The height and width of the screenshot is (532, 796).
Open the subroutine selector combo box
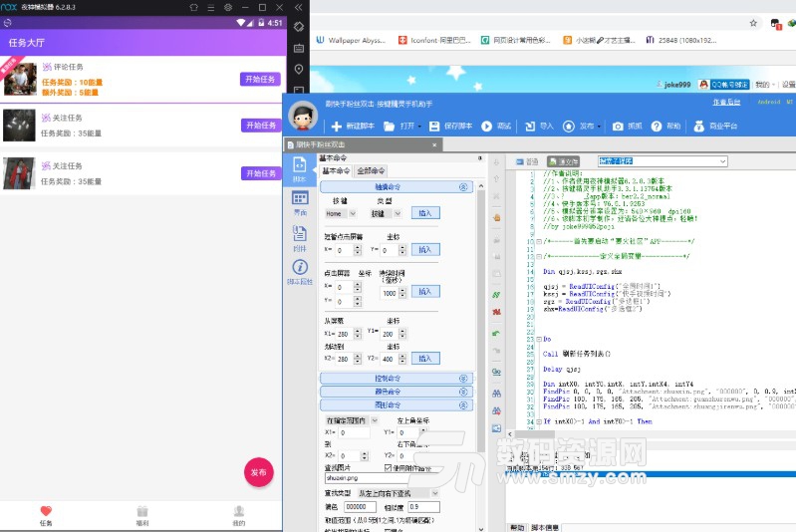pos(663,161)
